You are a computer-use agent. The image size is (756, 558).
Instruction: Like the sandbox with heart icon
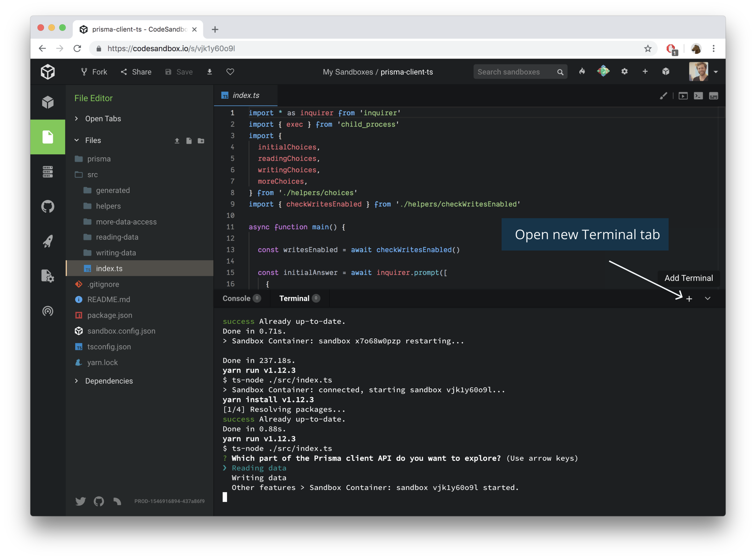click(230, 72)
